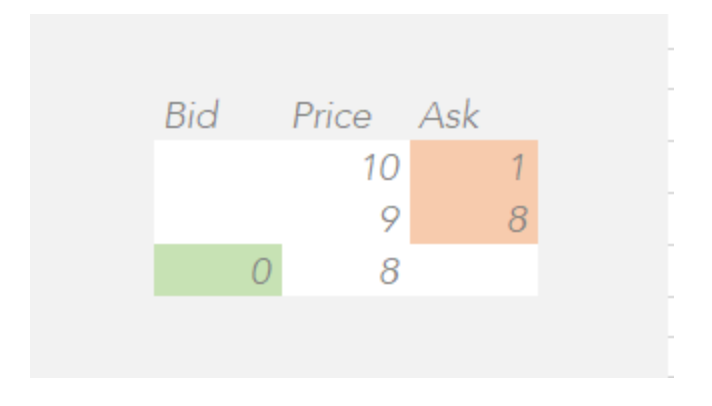This screenshot has width=712, height=406.
Task: Click the orange ask quantity at price 9
Action: coord(474,218)
